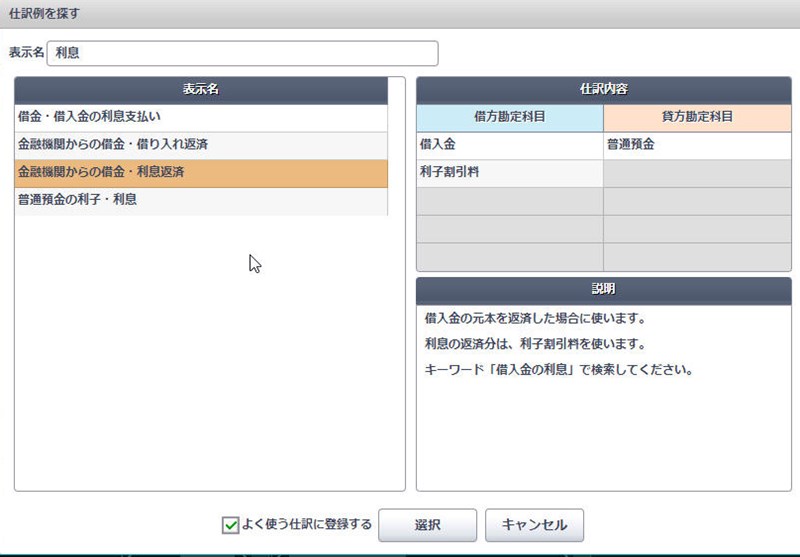The width and height of the screenshot is (800, 557).
Task: Click the 貸方勘定科目 column header
Action: click(697, 118)
